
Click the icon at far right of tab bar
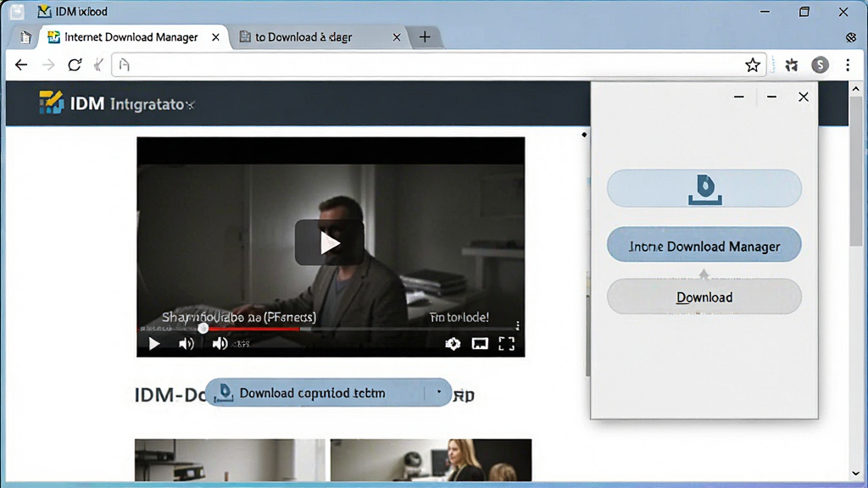pos(851,37)
